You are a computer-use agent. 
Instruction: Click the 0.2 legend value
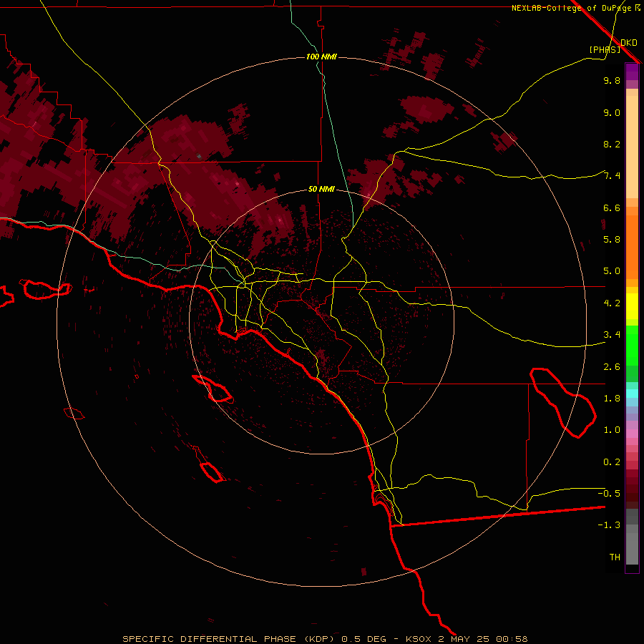[612, 462]
